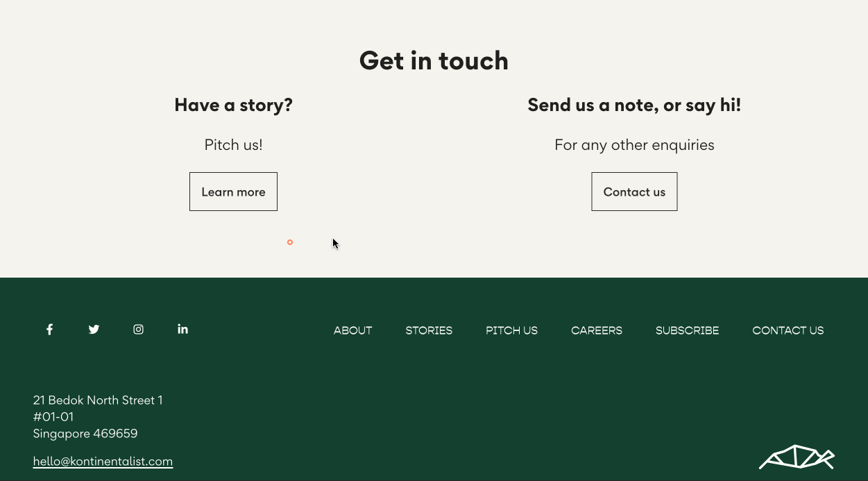868x481 pixels.
Task: Click the Send us a note heading
Action: pos(634,105)
